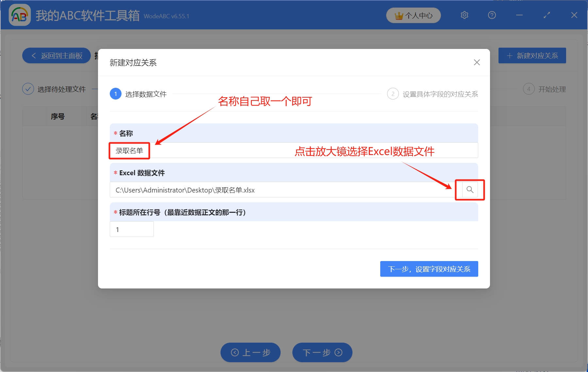Click 下一步，设置字段对应关系 button
This screenshot has width=588, height=372.
point(429,269)
